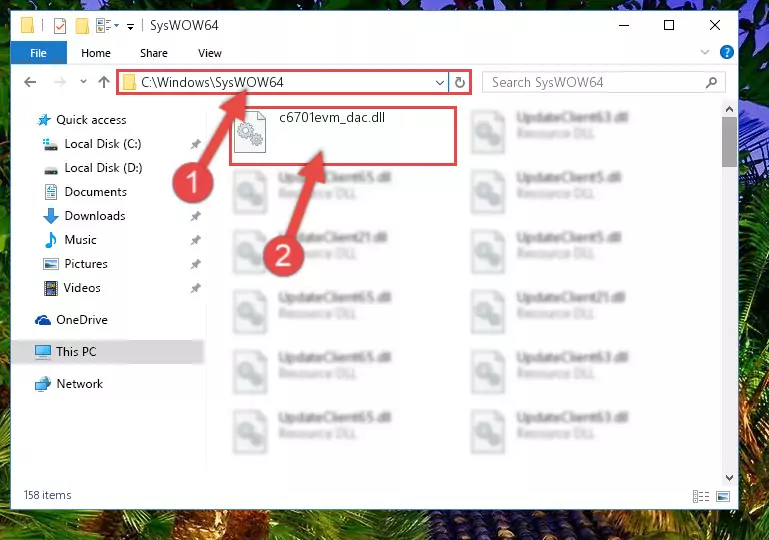Click the pin icon beside Downloads
Screen dimensions: 769x540
pyautogui.click(x=196, y=216)
